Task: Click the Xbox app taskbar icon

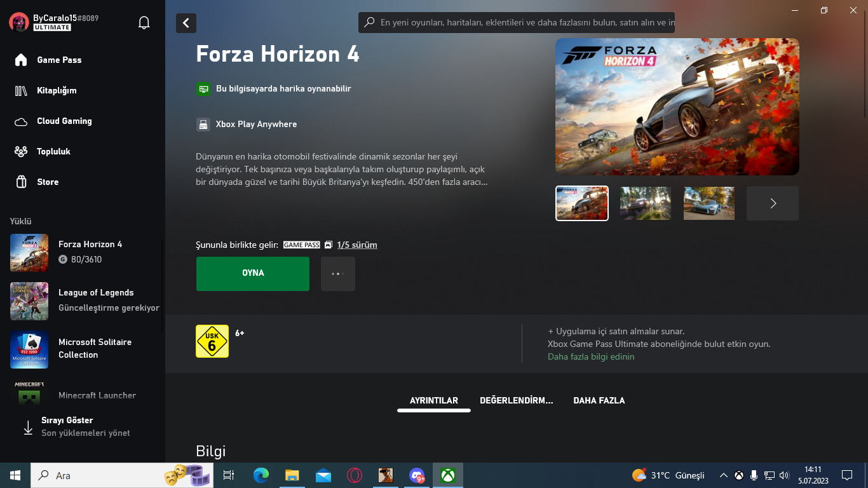Action: [448, 475]
